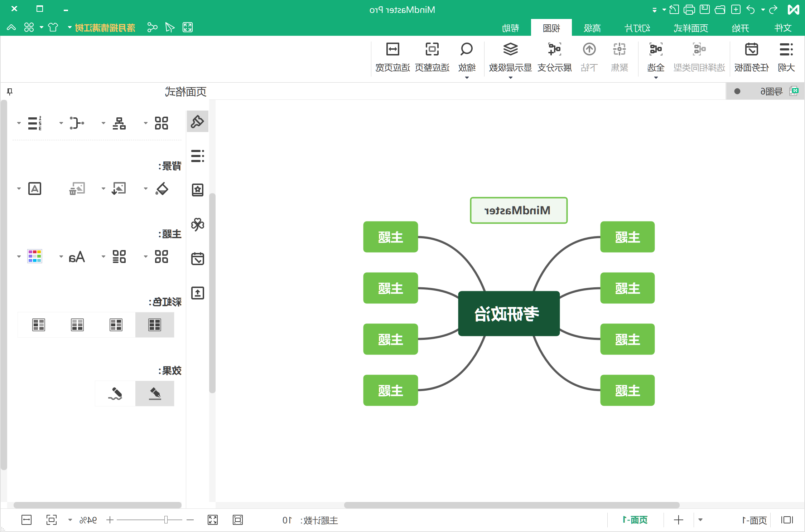Image resolution: width=805 pixels, height=532 pixels.
Task: Open the upload arrow side tab
Action: [x=197, y=293]
